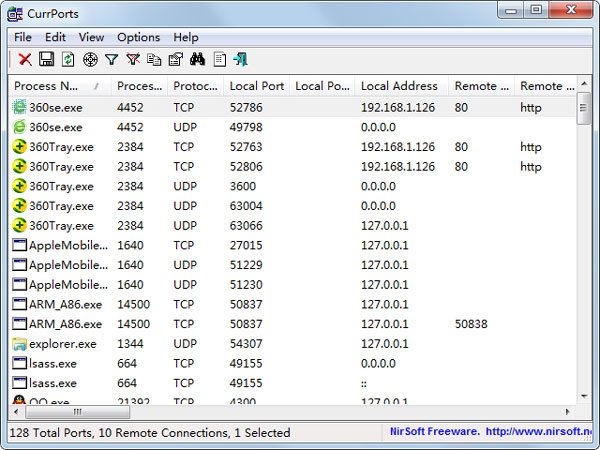Click the Refresh toolbar icon
This screenshot has width=600, height=450.
(68, 59)
